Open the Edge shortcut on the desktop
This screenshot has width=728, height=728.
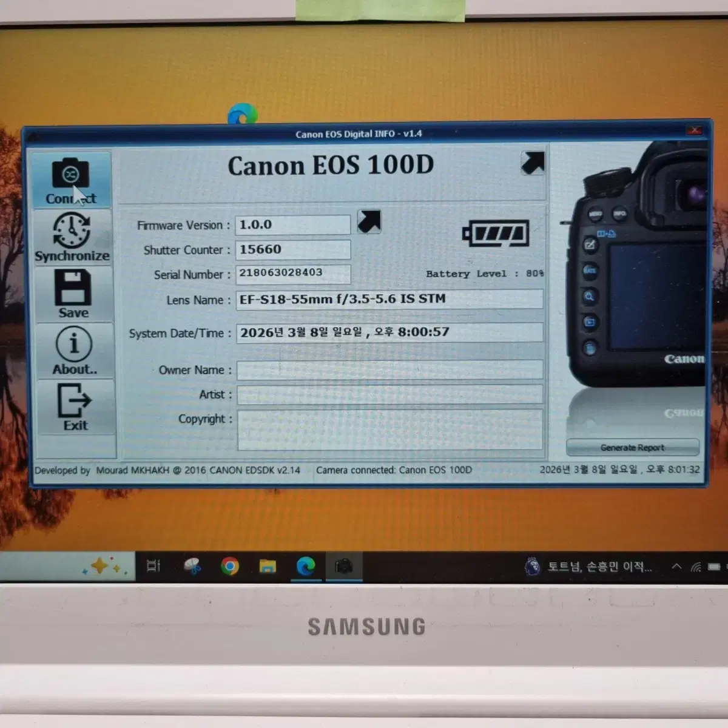[243, 113]
